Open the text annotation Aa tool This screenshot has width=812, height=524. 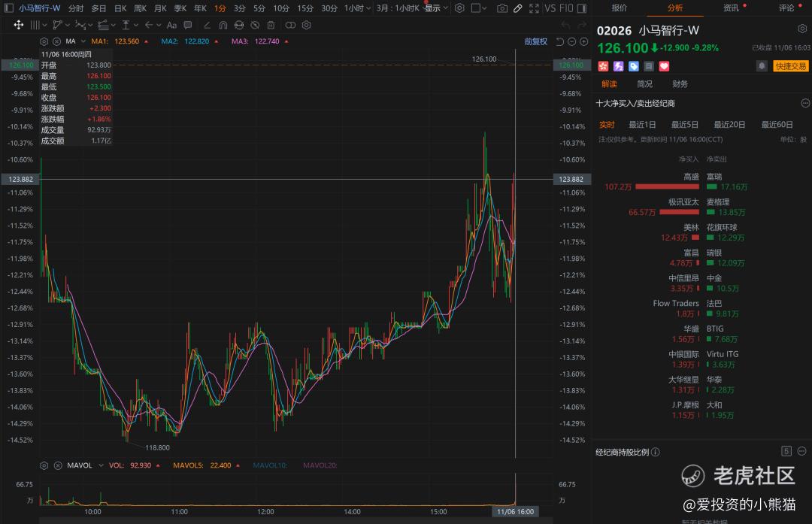coord(172,25)
